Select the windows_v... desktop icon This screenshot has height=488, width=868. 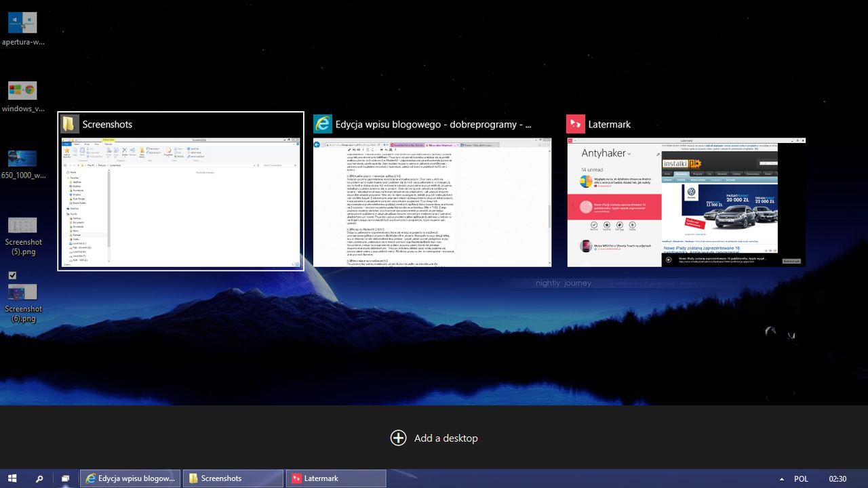pos(22,96)
